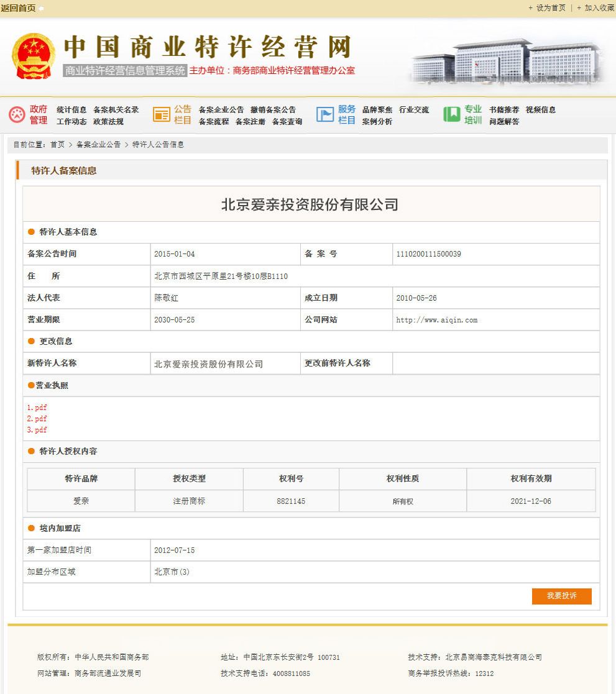Click company website http://www.aiqin.com
The height and width of the screenshot is (694, 616).
click(436, 320)
